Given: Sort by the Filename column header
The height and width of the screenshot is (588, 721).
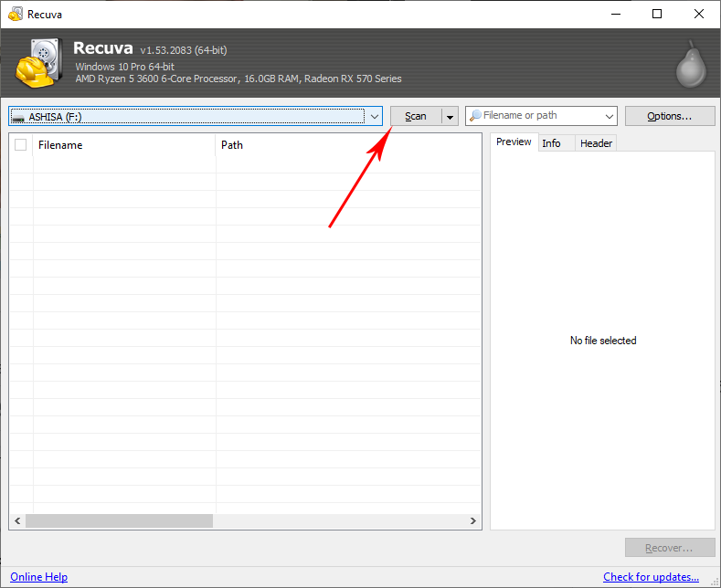Looking at the screenshot, I should coord(123,145).
